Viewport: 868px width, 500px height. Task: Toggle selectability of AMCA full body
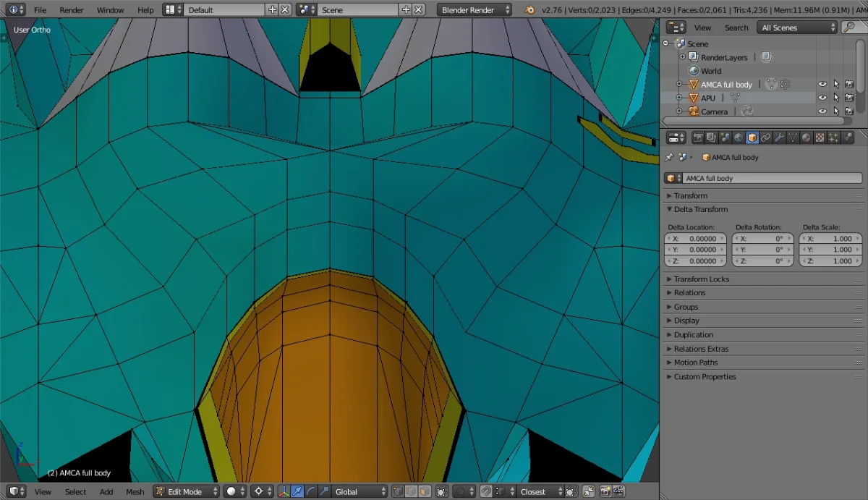point(836,85)
